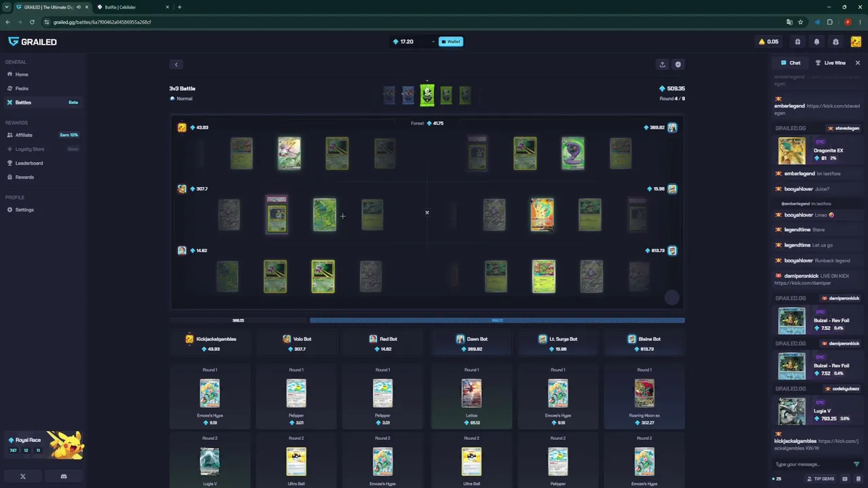Image resolution: width=868 pixels, height=488 pixels.
Task: Share this battle via the share icon
Action: [x=663, y=65]
